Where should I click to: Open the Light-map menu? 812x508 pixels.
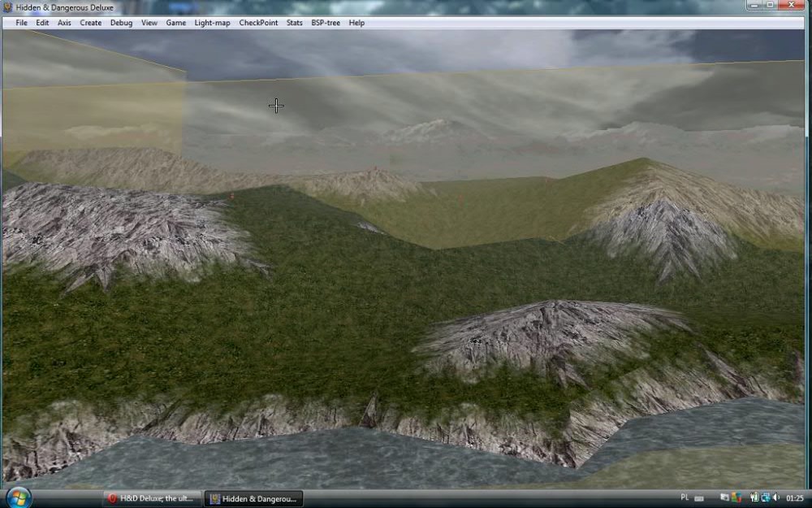[212, 23]
